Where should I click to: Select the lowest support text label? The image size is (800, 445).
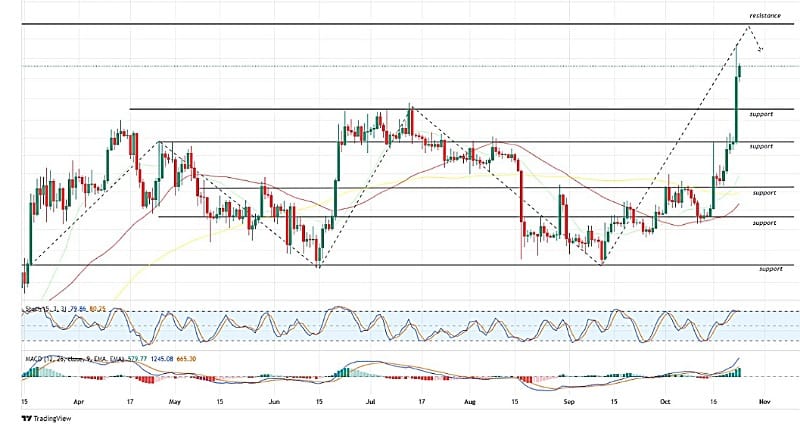[x=770, y=269]
